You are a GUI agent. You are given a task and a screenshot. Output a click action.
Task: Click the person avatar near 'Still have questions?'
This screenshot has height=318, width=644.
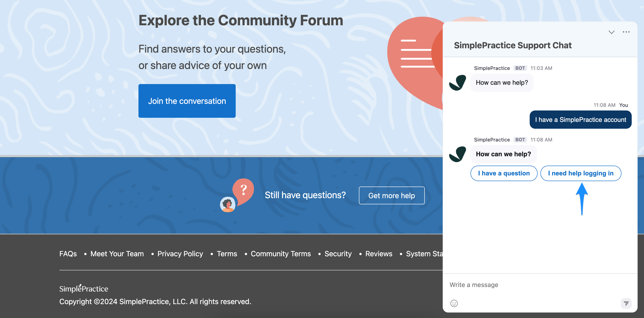pos(227,205)
